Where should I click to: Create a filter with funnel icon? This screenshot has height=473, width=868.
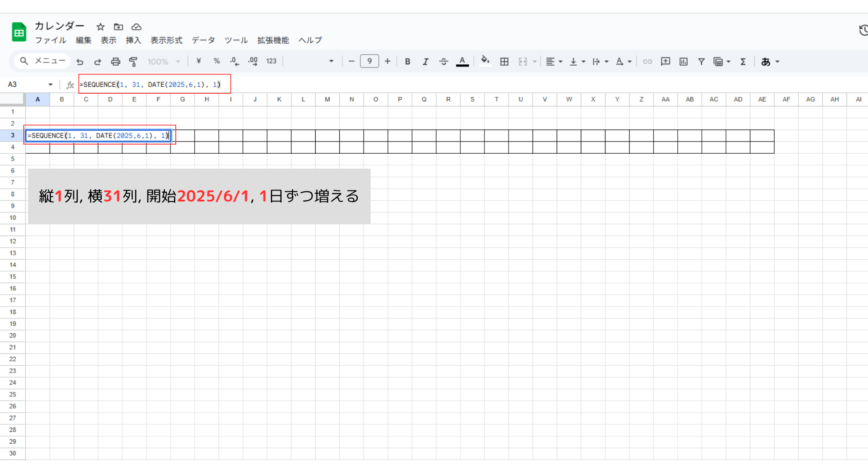(x=701, y=62)
